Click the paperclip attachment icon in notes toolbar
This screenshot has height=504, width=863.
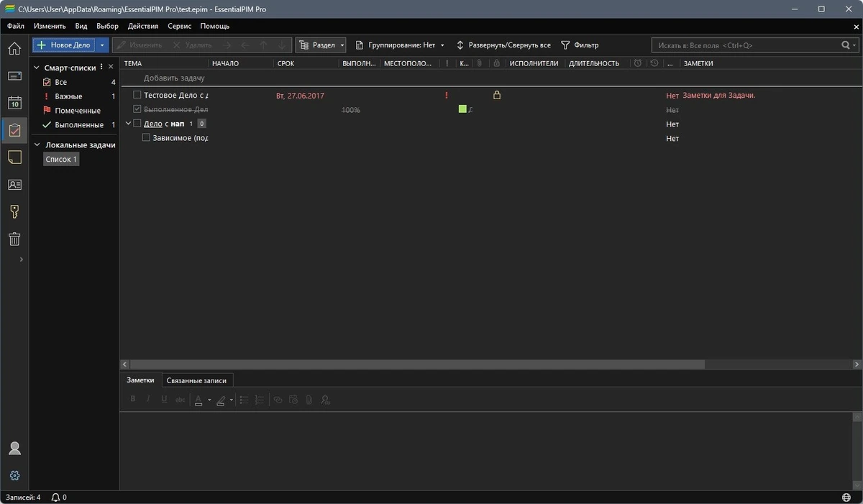(309, 400)
